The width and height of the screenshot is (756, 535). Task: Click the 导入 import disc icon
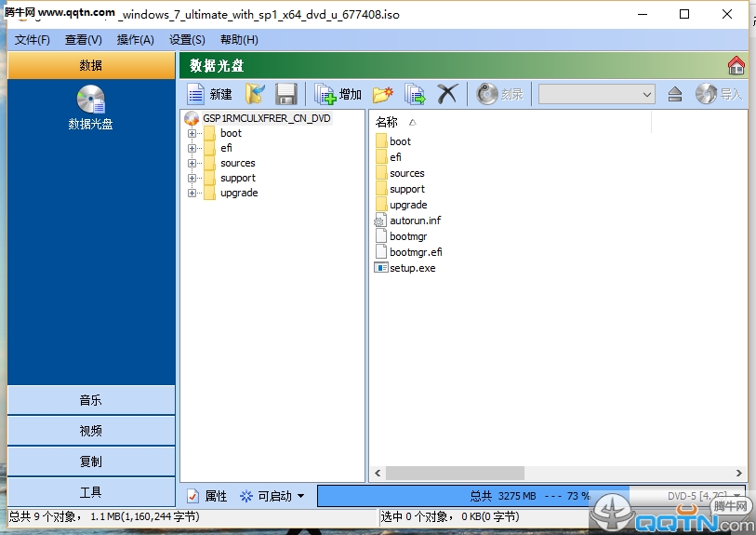706,94
